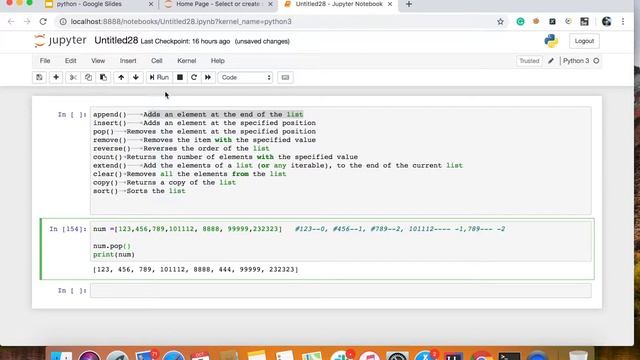The height and width of the screenshot is (360, 640).
Task: Open the Kernel menu
Action: point(187,60)
